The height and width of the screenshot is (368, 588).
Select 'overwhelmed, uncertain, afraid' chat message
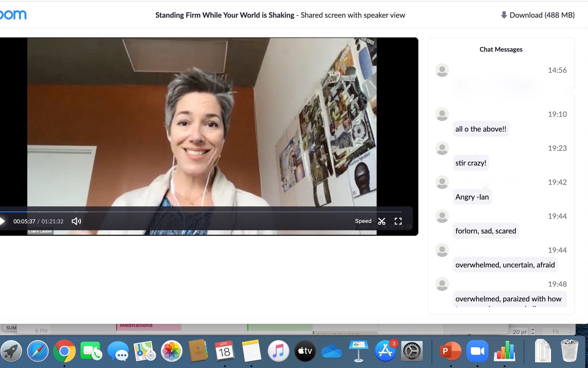click(505, 265)
